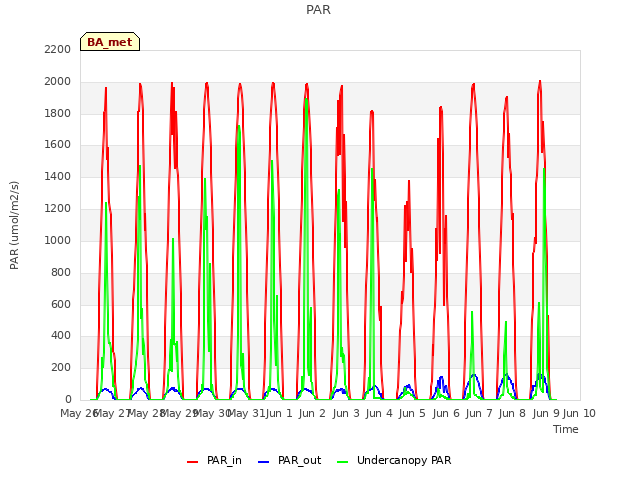
Task: Click the 1400 y-axis tick value
Action: [58, 177]
